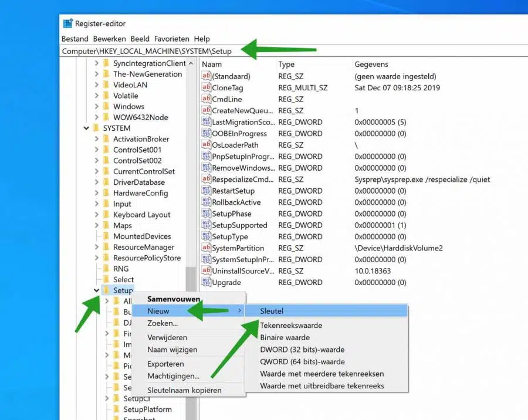Click the Register-editor app icon in title bar
Viewport: 528px width, 420px height.
click(x=67, y=23)
